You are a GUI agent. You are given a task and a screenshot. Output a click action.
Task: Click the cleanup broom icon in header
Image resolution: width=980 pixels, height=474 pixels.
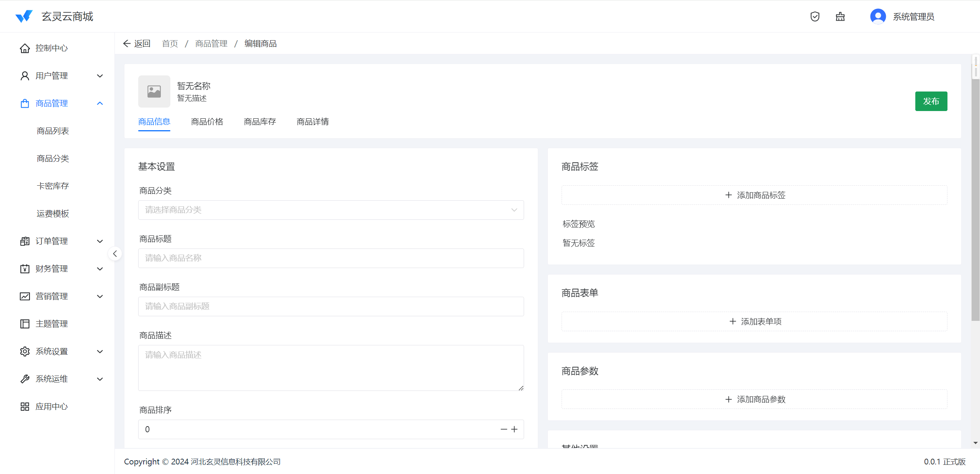(x=840, y=16)
